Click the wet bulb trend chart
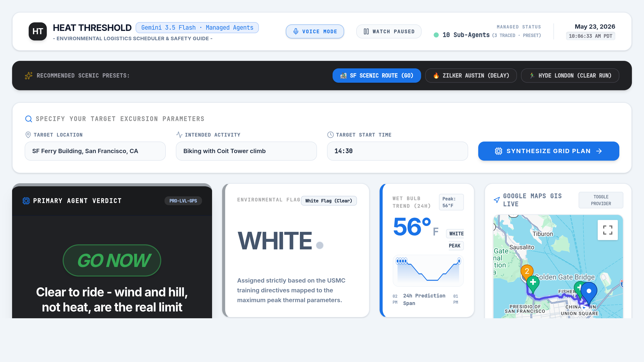This screenshot has width=644, height=362. tap(428, 271)
